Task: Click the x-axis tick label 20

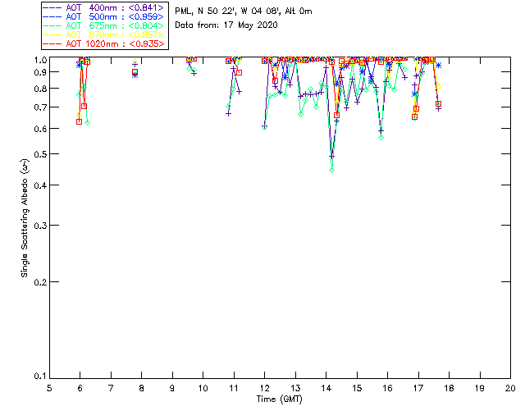Action: point(510,387)
